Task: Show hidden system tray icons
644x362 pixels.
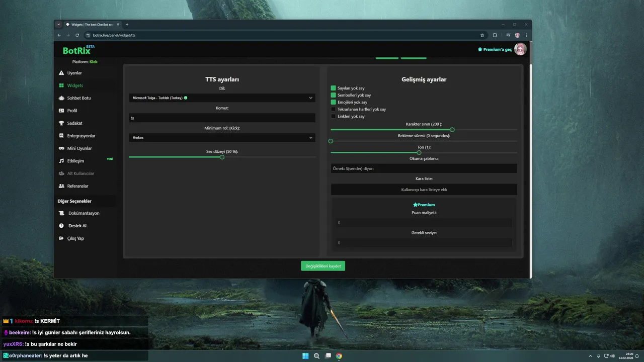Action: click(590, 356)
